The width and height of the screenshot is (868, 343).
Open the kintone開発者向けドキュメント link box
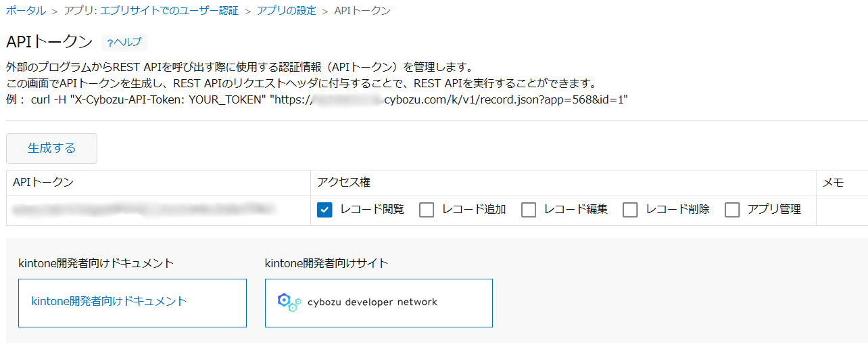point(132,302)
